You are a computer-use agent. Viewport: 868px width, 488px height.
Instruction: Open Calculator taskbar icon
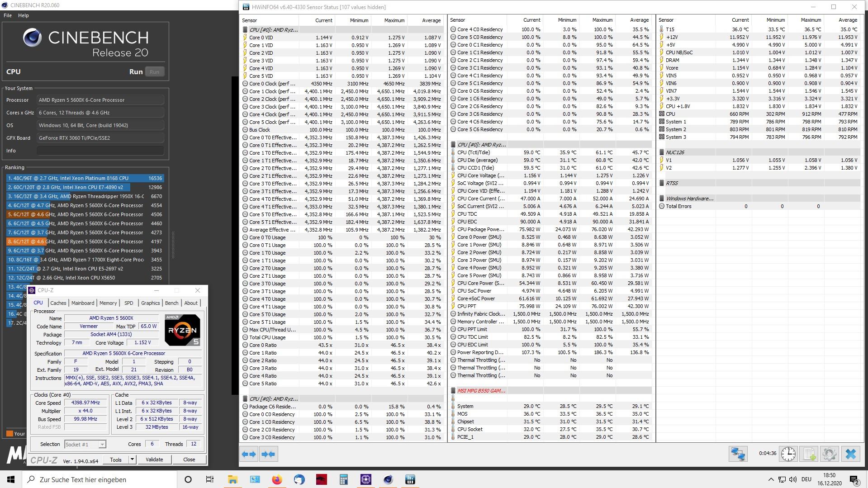pyautogui.click(x=343, y=479)
